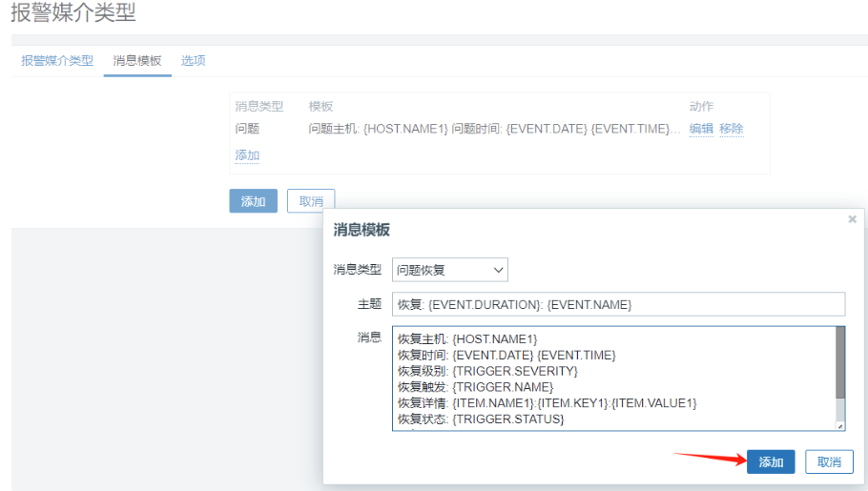Screen dimensions: 868x491
Task: Switch to the 报警媒介类型 tab
Action: click(57, 60)
